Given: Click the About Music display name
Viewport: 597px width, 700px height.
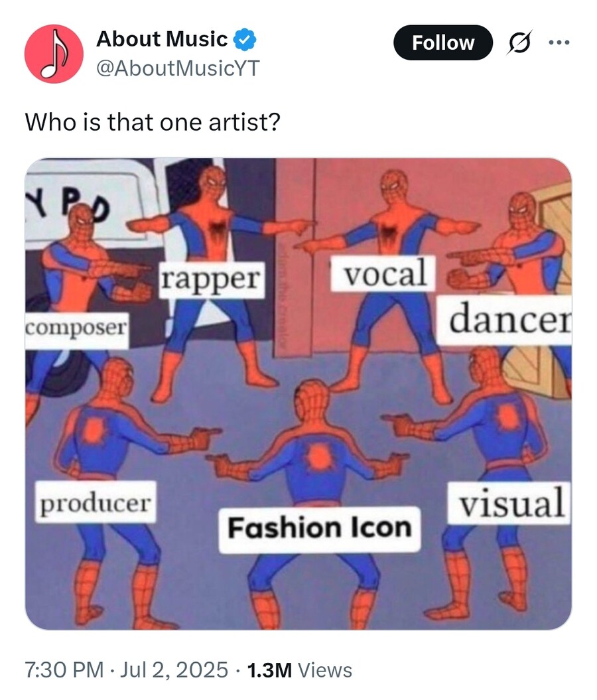Looking at the screenshot, I should 162,39.
